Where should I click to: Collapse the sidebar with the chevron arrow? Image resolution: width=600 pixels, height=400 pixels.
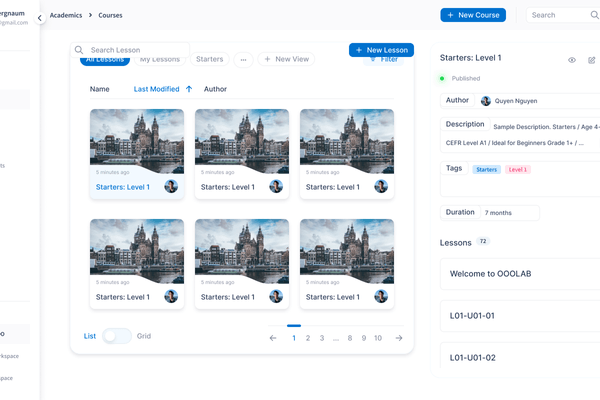pos(39,17)
